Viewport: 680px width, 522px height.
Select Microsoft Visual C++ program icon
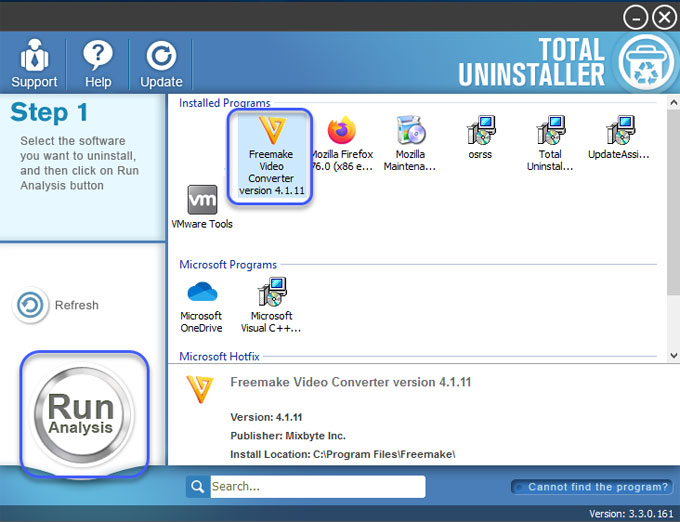[x=271, y=293]
